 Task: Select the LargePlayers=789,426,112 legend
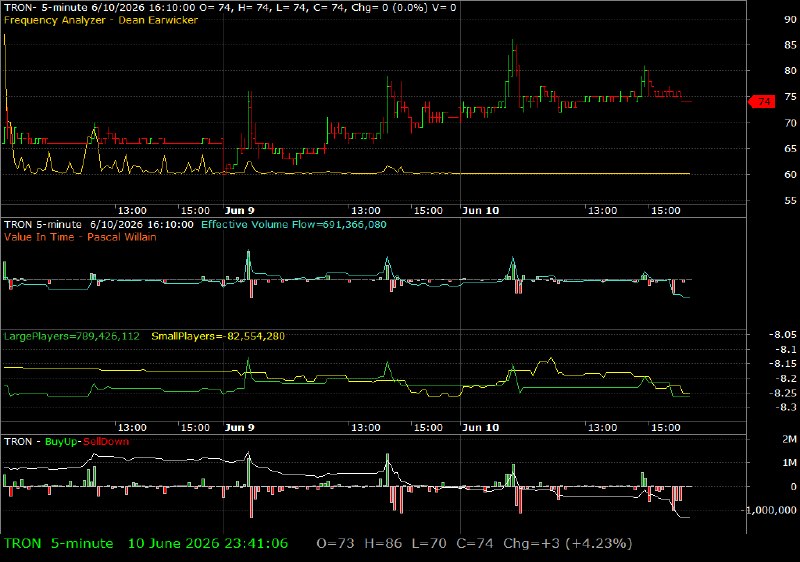point(71,336)
